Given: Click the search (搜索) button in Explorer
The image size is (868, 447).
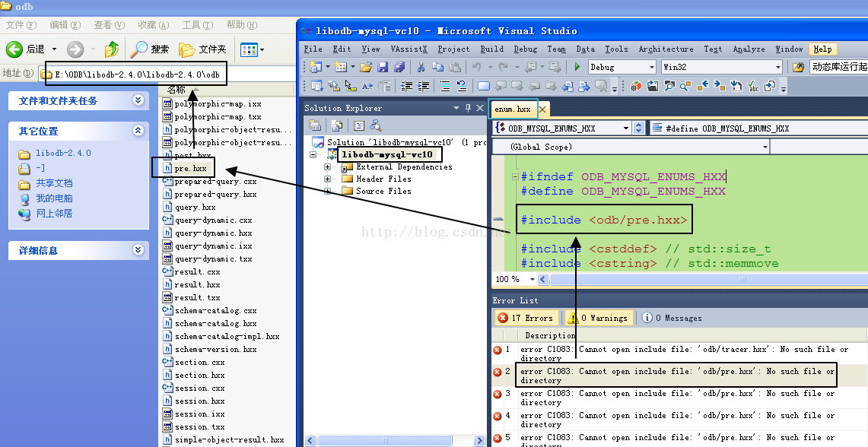Looking at the screenshot, I should 149,49.
